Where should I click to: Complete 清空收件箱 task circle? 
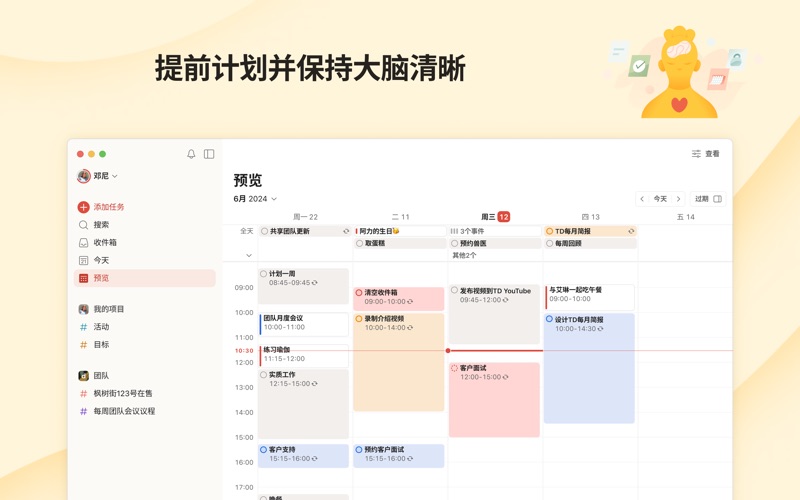pyautogui.click(x=359, y=293)
